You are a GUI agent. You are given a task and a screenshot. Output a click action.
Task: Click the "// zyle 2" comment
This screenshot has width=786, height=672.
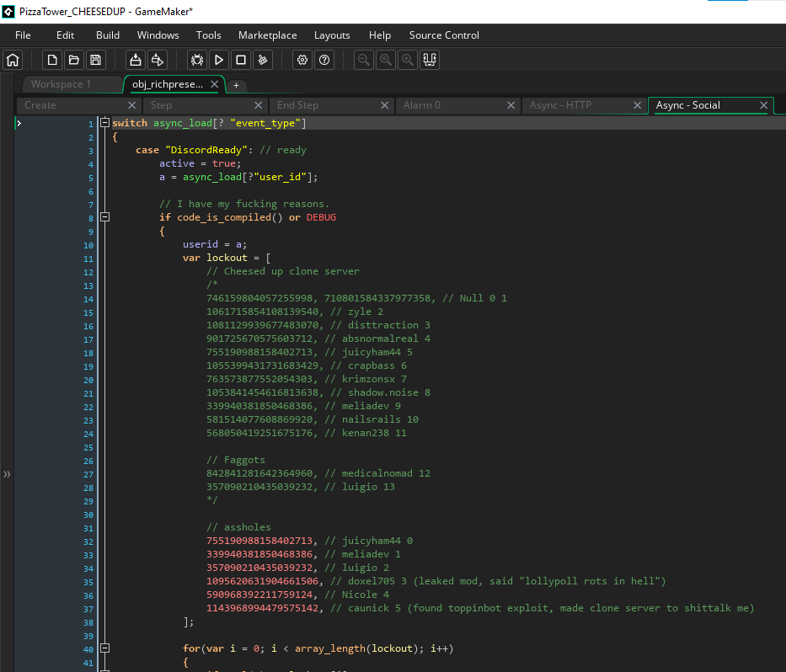coord(357,312)
